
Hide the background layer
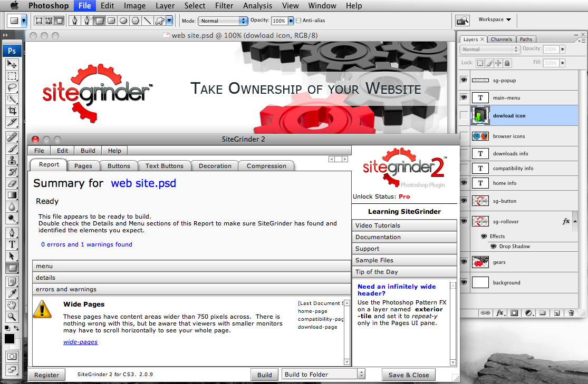click(x=464, y=282)
